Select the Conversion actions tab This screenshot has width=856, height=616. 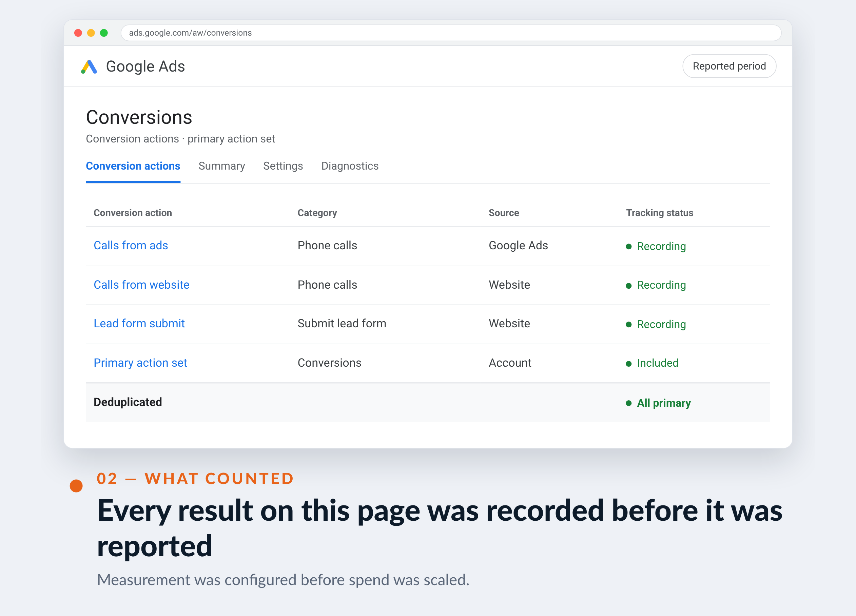point(133,166)
